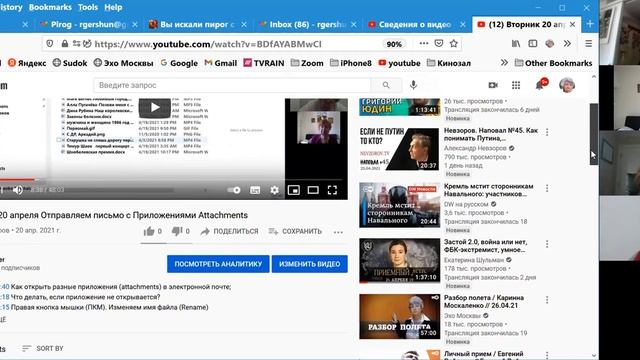The image size is (640, 360).
Task: Open the Help menu
Action: pos(113,7)
